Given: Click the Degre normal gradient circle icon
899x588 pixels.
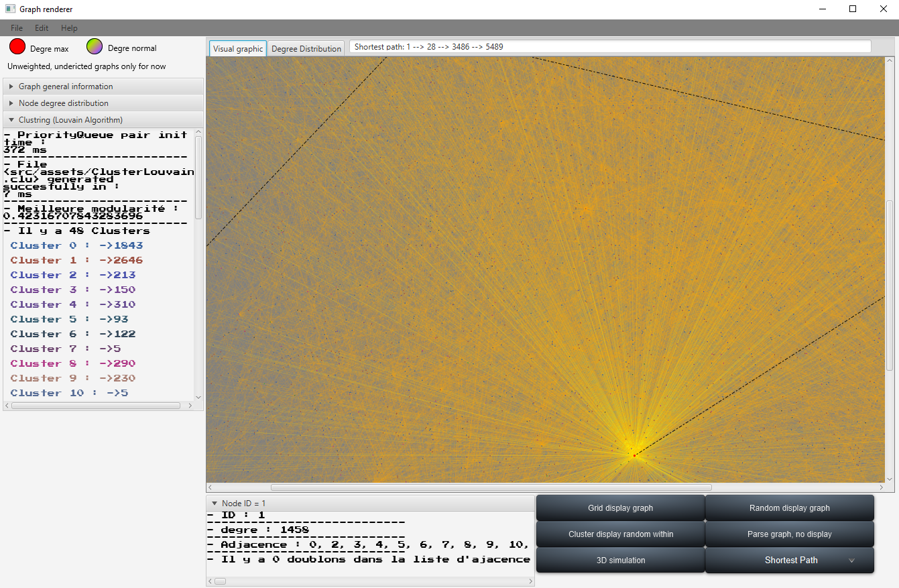Looking at the screenshot, I should click(x=95, y=46).
